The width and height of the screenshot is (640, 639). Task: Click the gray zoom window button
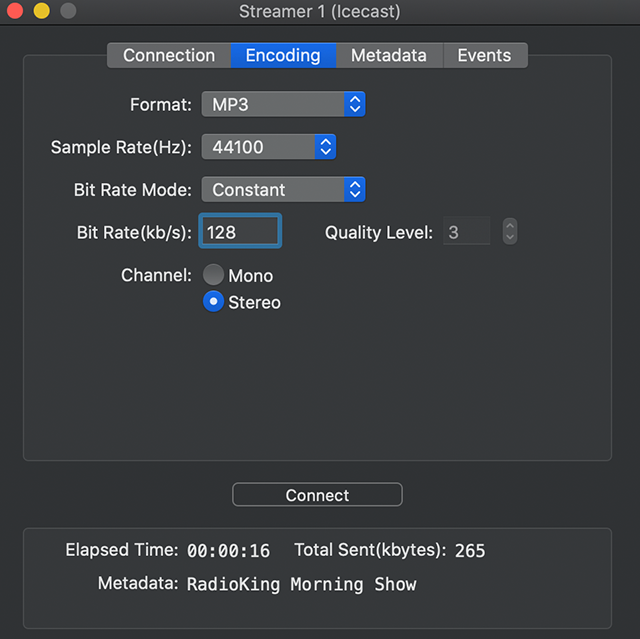pyautogui.click(x=67, y=12)
